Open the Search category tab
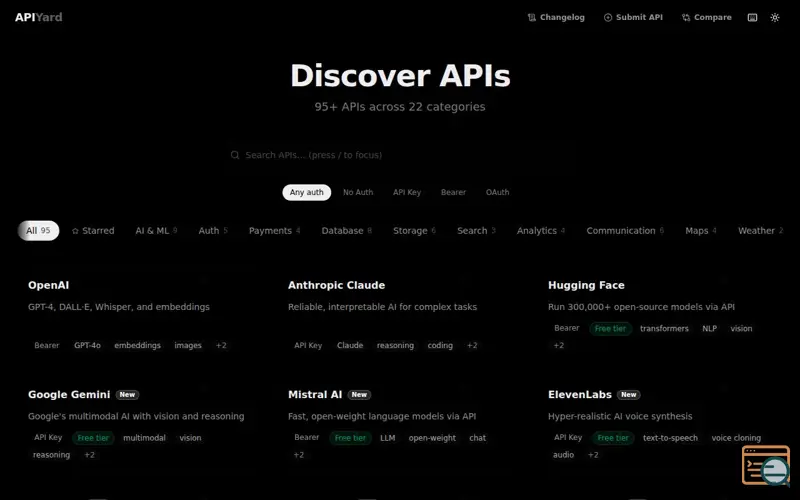 (x=476, y=231)
